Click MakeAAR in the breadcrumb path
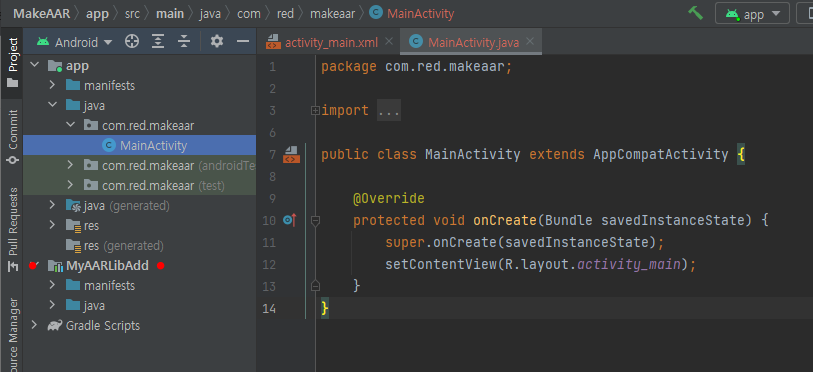Image resolution: width=813 pixels, height=372 pixels. click(x=41, y=13)
